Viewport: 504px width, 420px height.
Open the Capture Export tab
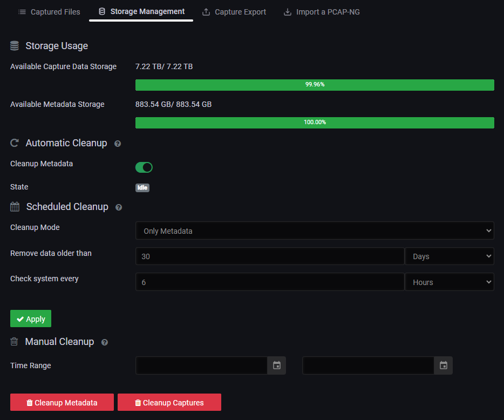pos(234,12)
